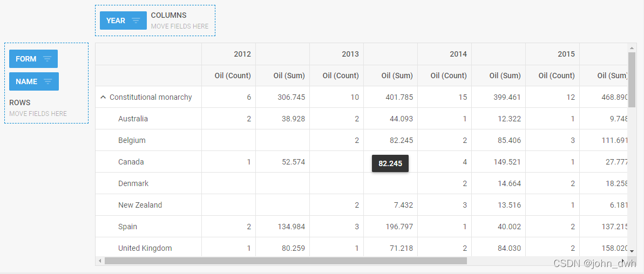Collapse the Constitutional monarchy row group

point(103,97)
